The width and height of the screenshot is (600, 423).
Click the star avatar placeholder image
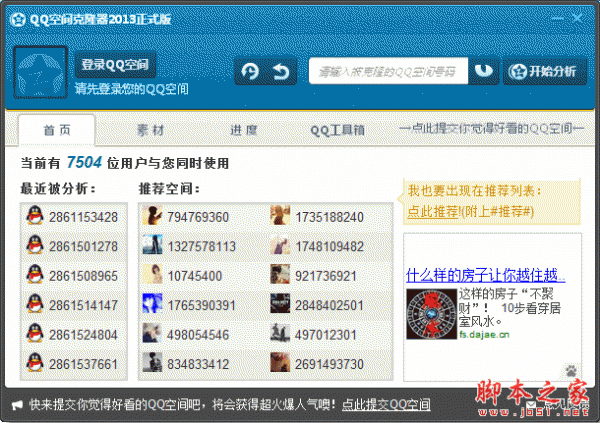41,72
